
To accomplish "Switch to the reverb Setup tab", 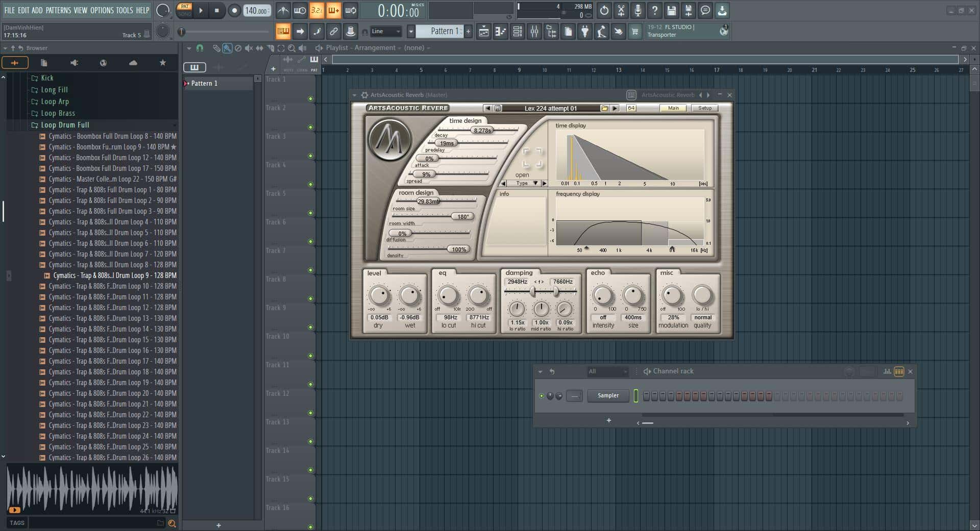I will [705, 108].
